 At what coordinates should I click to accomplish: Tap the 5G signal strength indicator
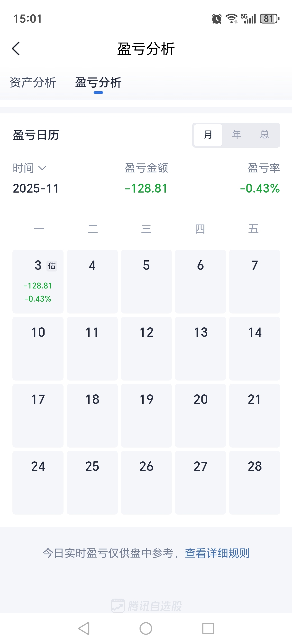tap(248, 19)
